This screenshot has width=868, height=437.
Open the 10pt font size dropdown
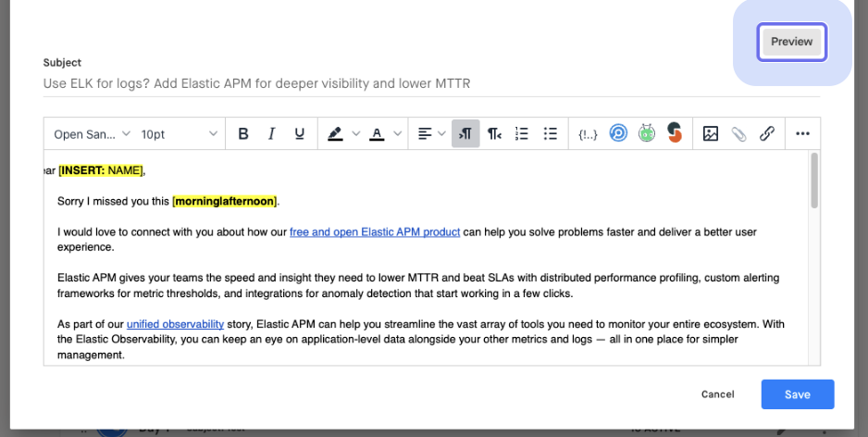(179, 134)
